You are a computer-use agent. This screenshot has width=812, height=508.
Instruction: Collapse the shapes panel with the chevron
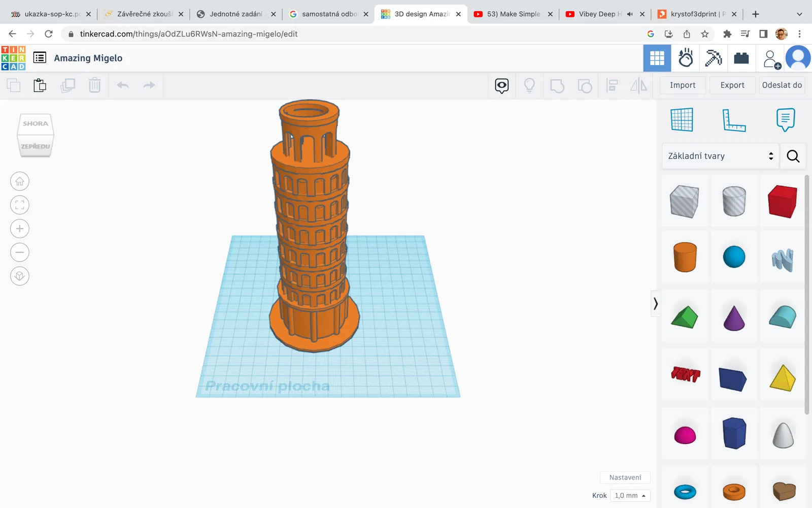tap(655, 304)
